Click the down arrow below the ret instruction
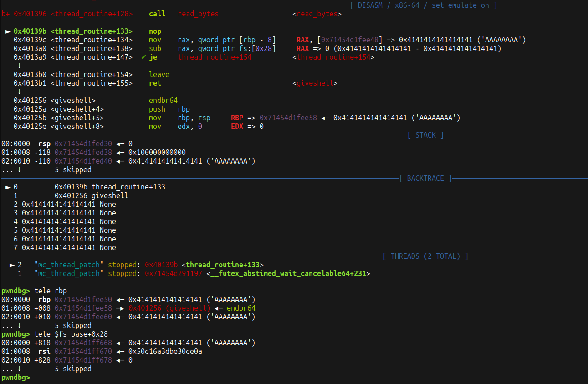The width and height of the screenshot is (588, 384). (x=19, y=92)
